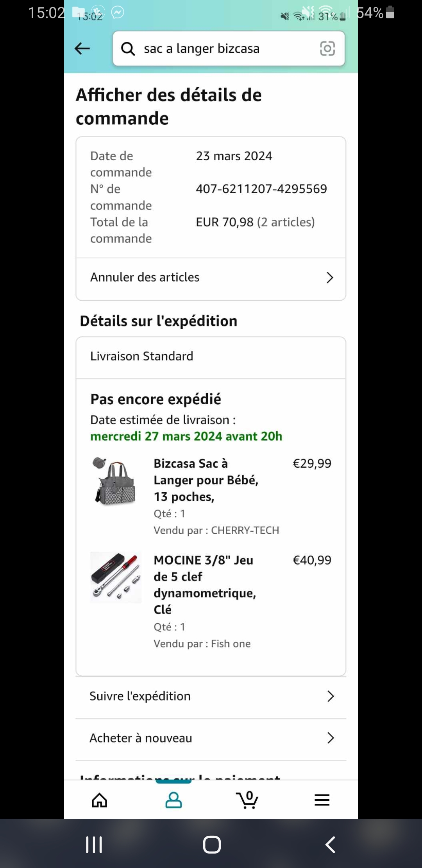Tap the magnifying glass search icon
The image size is (422, 868).
(128, 49)
